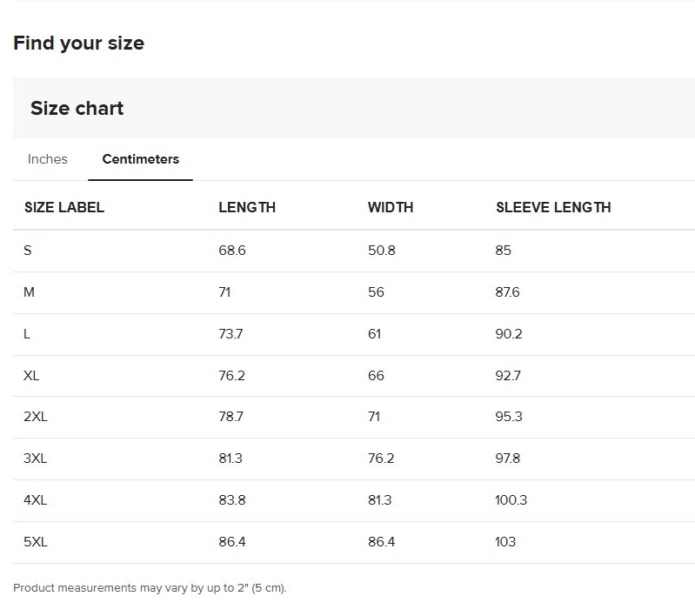
Task: Select the 2XL size row label
Action: [x=36, y=417]
